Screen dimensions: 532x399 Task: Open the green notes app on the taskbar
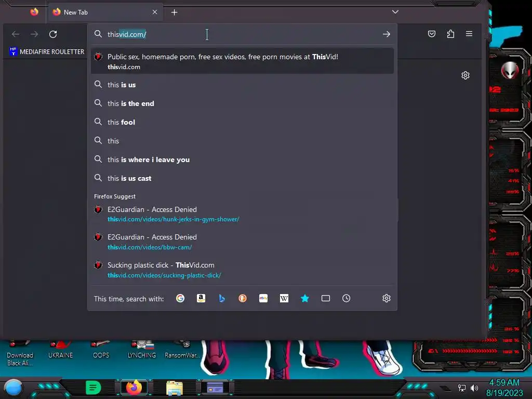tap(93, 388)
